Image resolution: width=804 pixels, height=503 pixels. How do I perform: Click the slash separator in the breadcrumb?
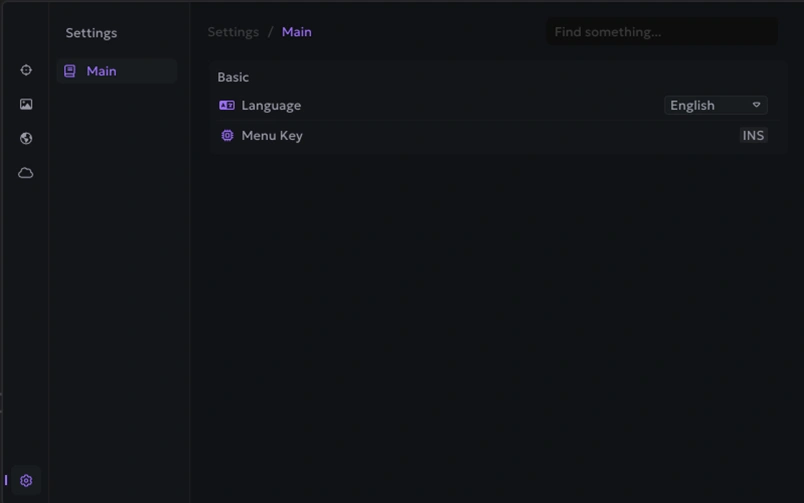pos(270,32)
